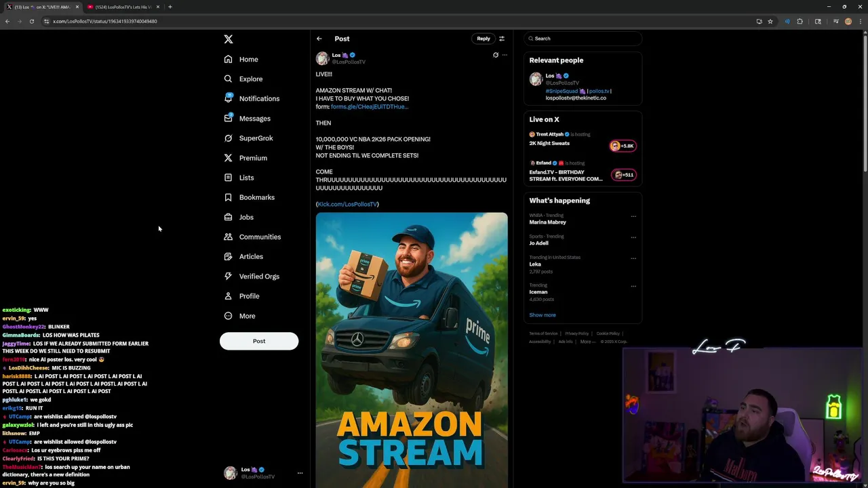The width and height of the screenshot is (868, 488).
Task: Click the Reply button in the post header
Action: pyautogui.click(x=484, y=39)
